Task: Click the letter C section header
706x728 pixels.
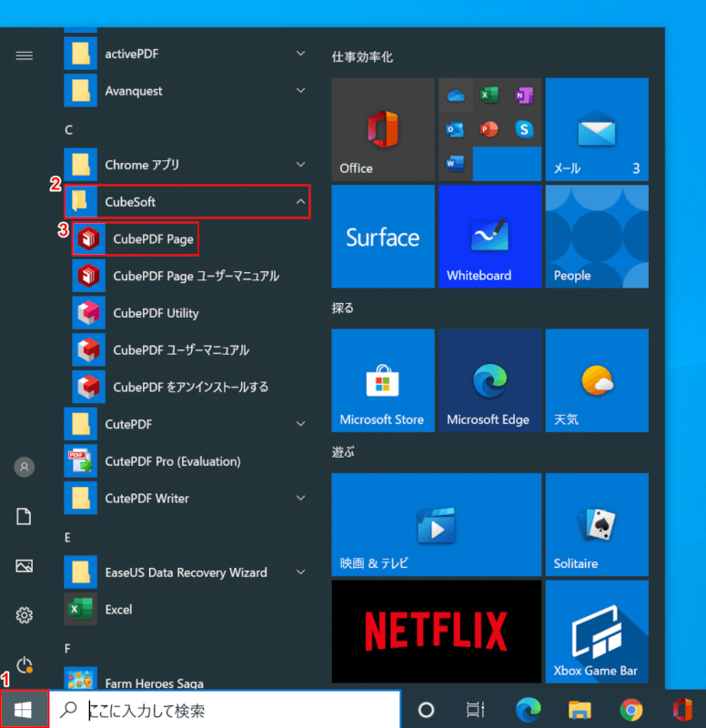Action: [x=69, y=129]
